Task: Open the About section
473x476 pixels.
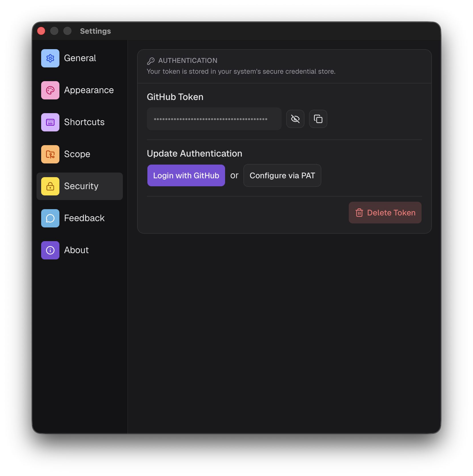Action: (80, 250)
